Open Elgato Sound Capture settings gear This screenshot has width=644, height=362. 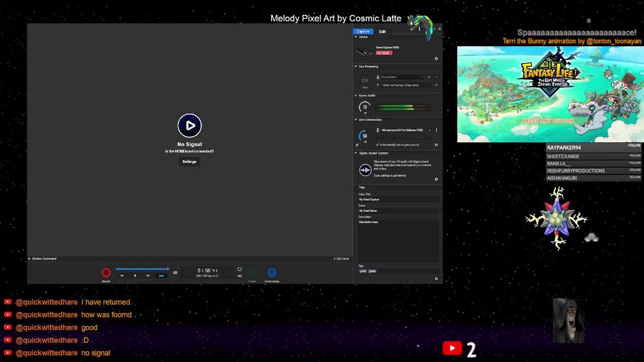pos(436,179)
